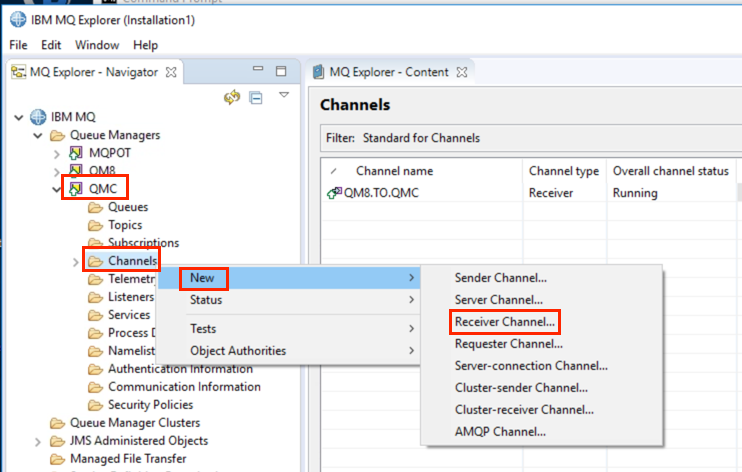Screen dimensions: 742x472
Task: Open the Navigator view menu triangle
Action: (x=284, y=95)
